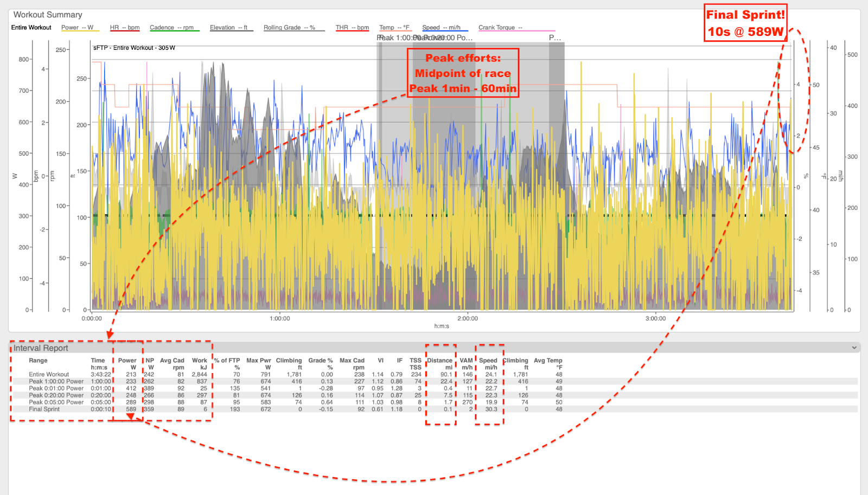Select the Entire Workout range label
Image resolution: width=868 pixels, height=495 pixels.
(x=31, y=28)
